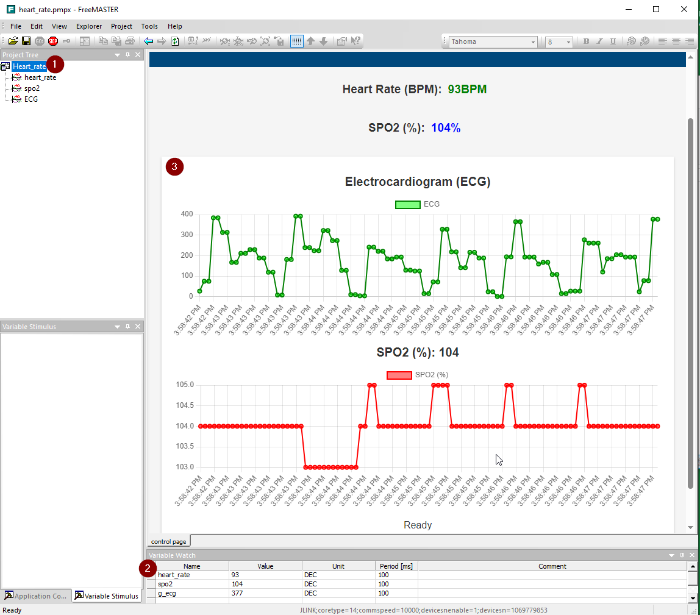The width and height of the screenshot is (700, 615).
Task: Click the blue Back arrow icon
Action: tap(148, 41)
